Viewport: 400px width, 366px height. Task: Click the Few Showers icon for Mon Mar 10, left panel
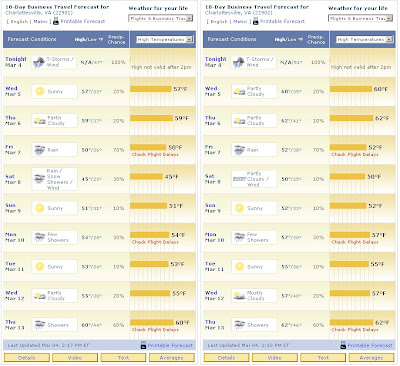tap(40, 237)
